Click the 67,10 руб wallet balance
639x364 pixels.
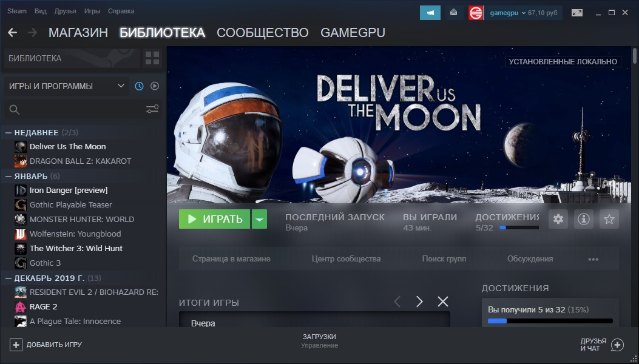(x=543, y=13)
